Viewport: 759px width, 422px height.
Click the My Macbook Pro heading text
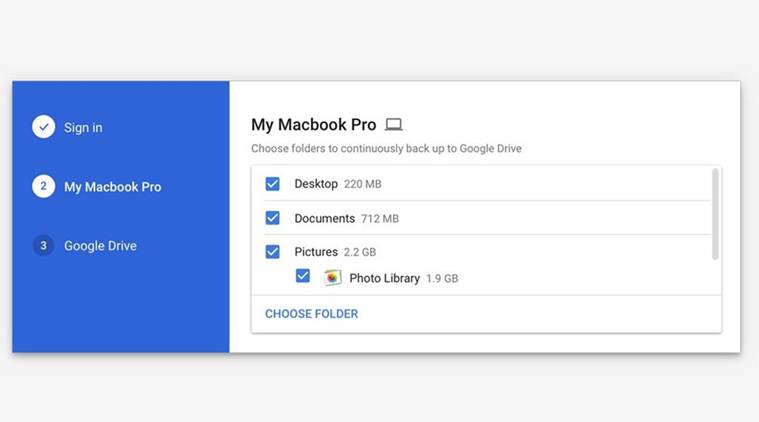coord(313,125)
